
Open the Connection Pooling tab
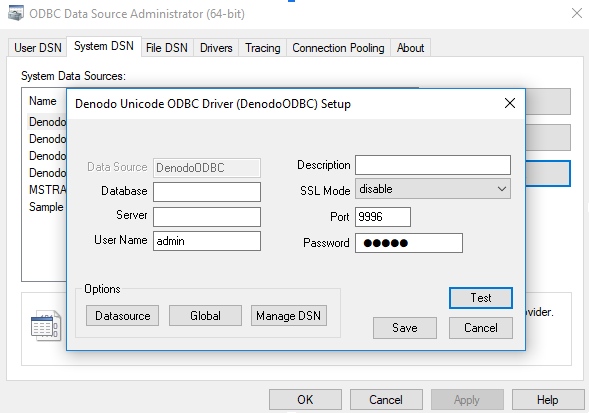point(338,48)
